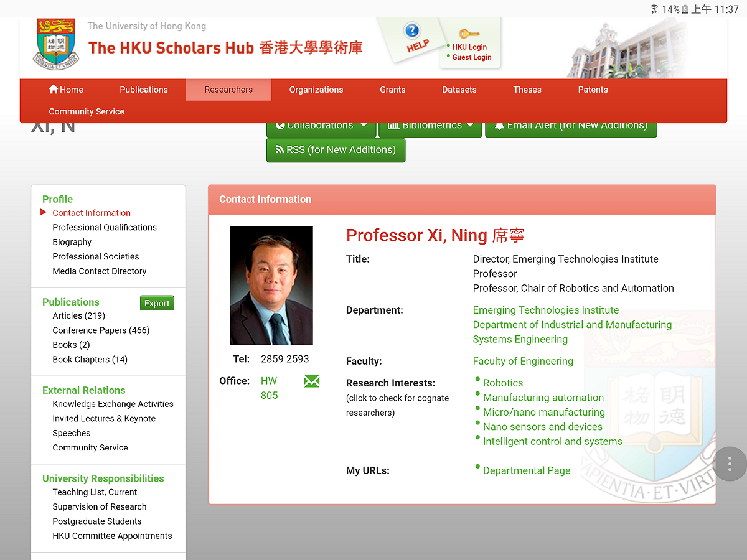Screen dimensions: 747x560
Task: Open the Community Service menu item
Action: point(87,111)
